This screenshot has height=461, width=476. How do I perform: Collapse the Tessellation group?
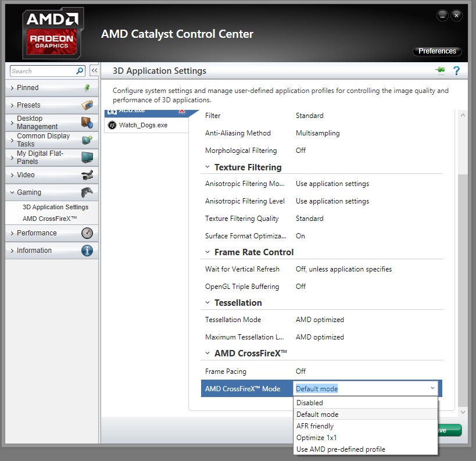(x=207, y=302)
